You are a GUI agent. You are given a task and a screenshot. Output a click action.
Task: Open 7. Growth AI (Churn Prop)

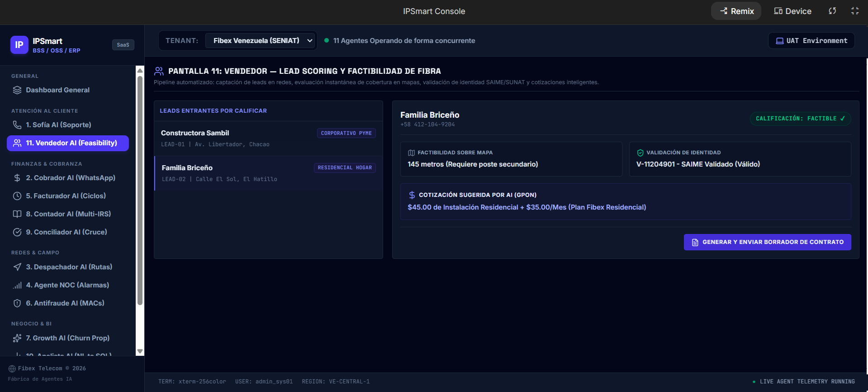(68, 338)
